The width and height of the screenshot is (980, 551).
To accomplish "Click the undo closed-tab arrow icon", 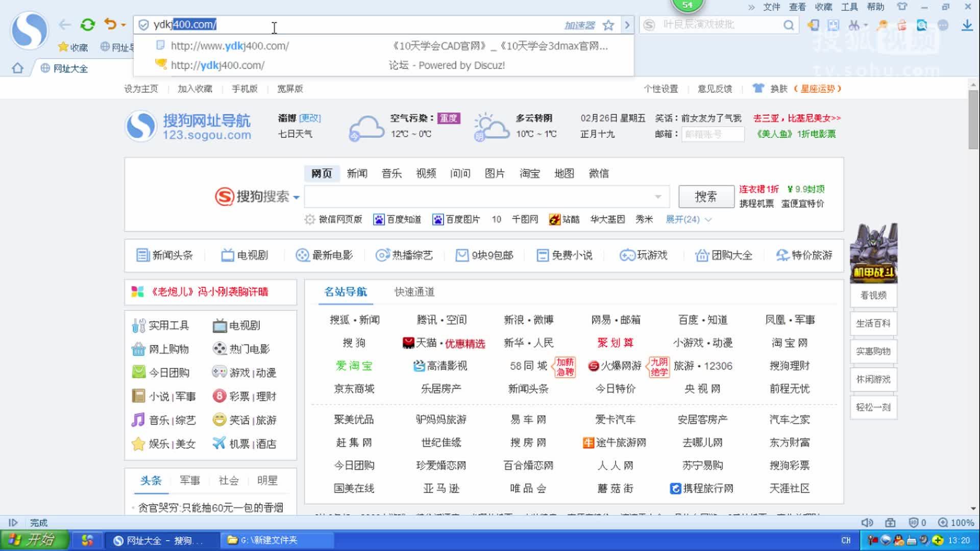I will tap(110, 24).
